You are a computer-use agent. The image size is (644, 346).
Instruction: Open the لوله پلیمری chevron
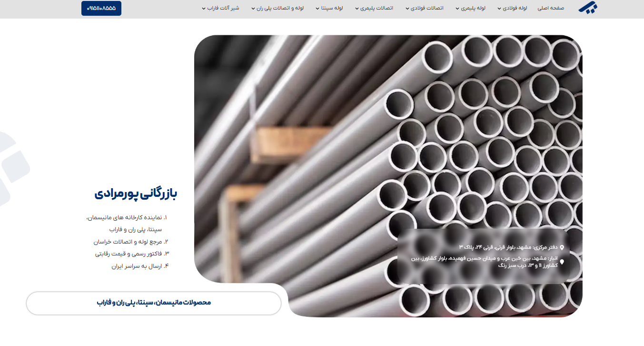(x=457, y=9)
